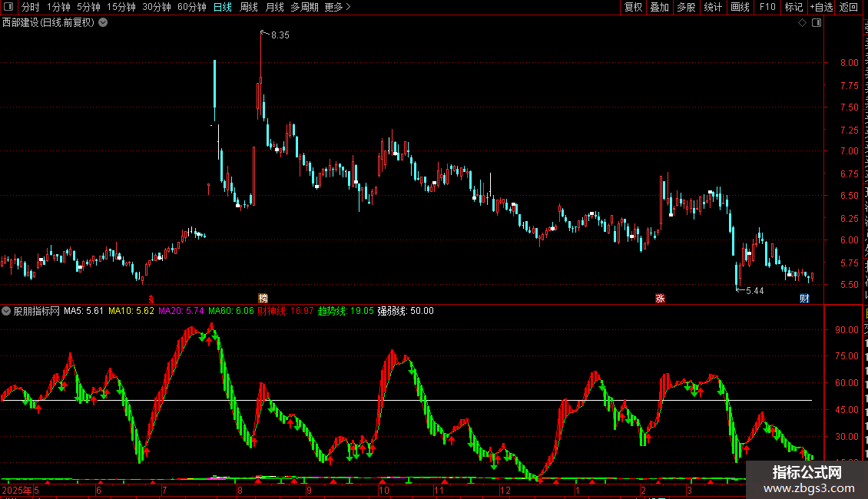The height and width of the screenshot is (499, 868).
Task: Add stock via +自选 button
Action: point(821,7)
